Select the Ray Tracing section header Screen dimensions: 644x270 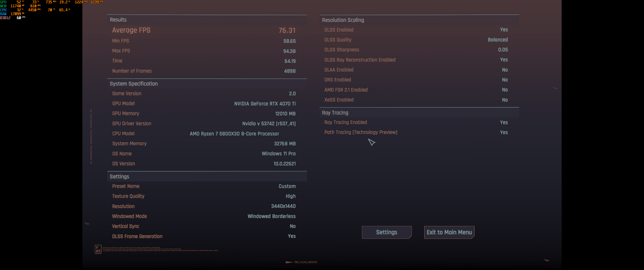(x=335, y=112)
